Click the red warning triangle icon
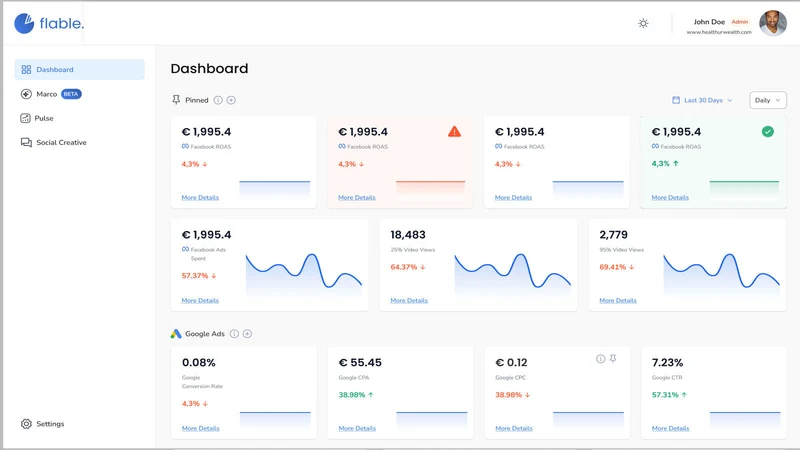Image resolution: width=800 pixels, height=450 pixels. coord(454,132)
